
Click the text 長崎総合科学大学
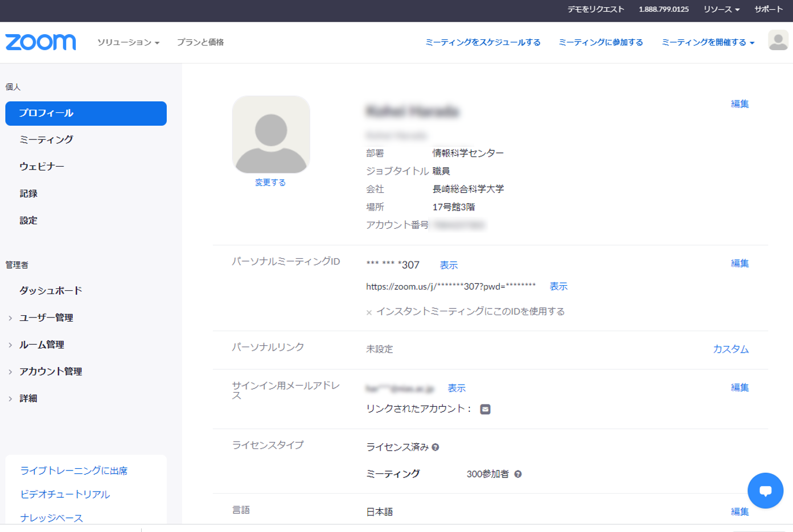pyautogui.click(x=468, y=189)
